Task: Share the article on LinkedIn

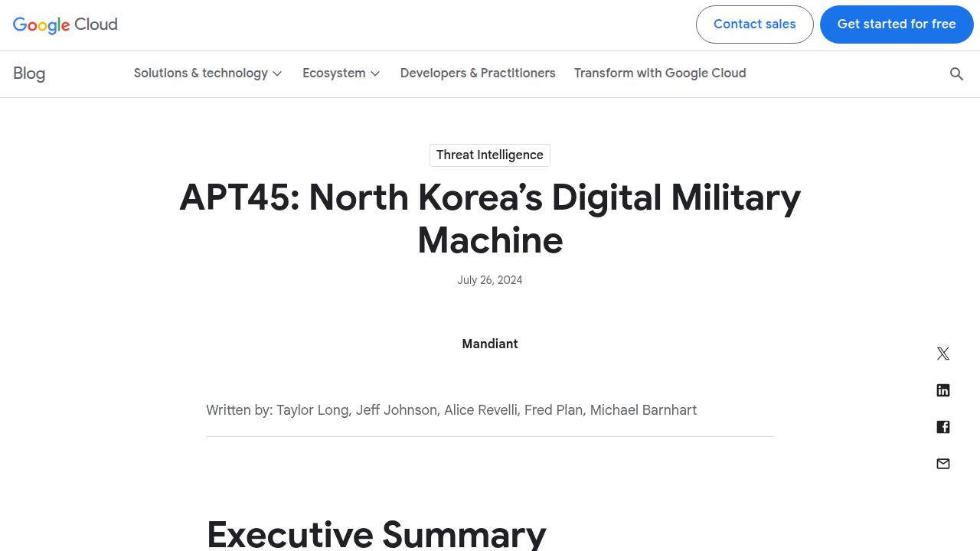Action: (943, 390)
